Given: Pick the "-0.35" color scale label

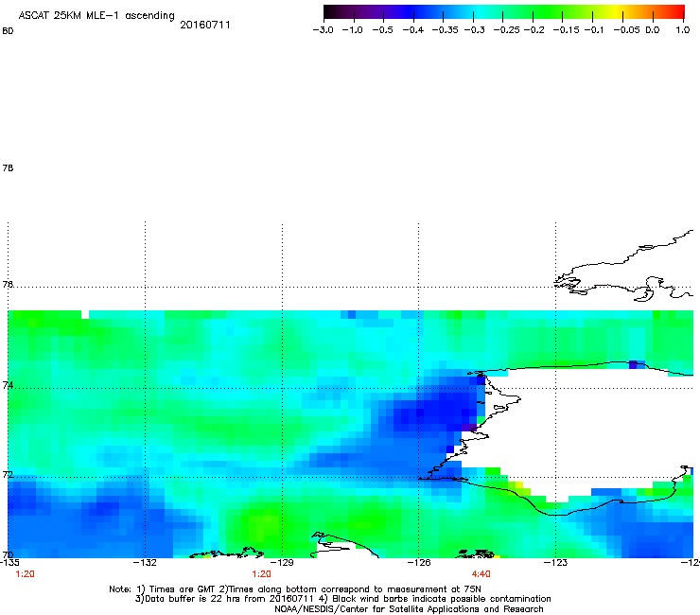Looking at the screenshot, I should pos(446,30).
